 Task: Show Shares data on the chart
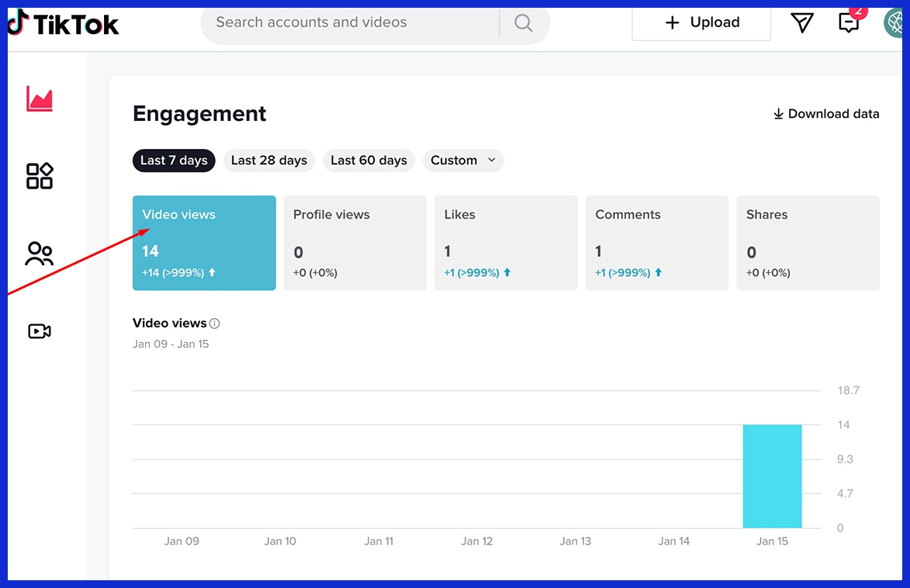click(x=808, y=242)
